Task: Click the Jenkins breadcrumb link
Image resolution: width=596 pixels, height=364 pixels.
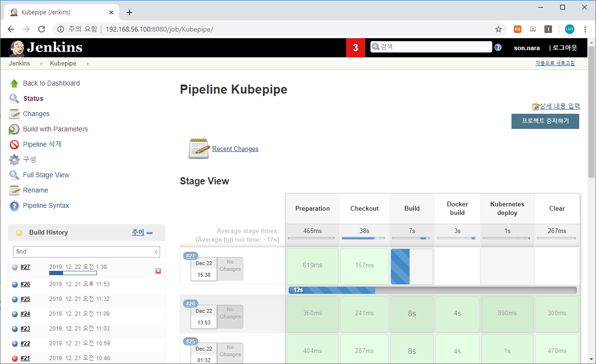Action: pyautogui.click(x=20, y=64)
